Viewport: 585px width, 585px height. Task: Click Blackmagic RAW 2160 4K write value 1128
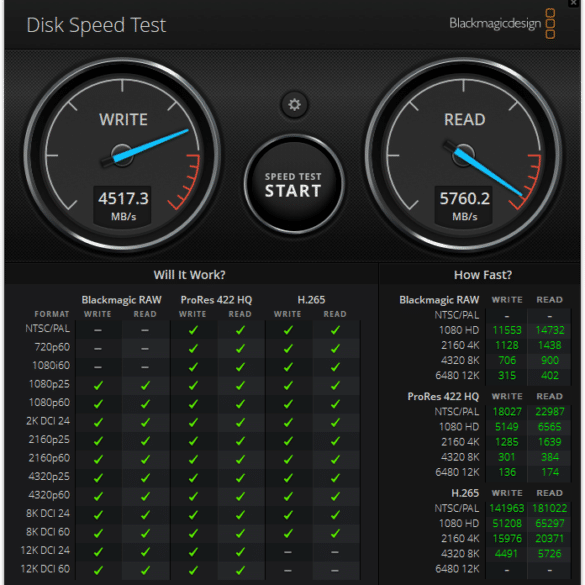[507, 345]
